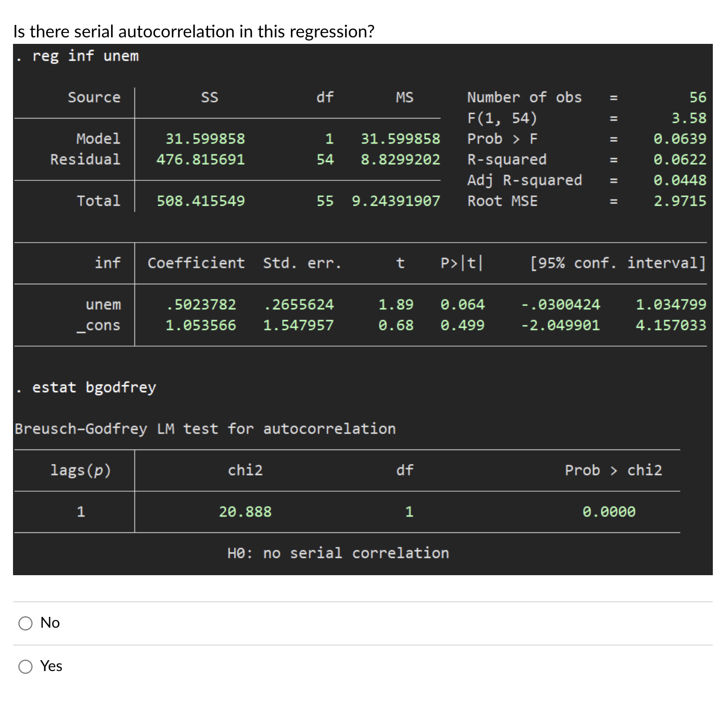
Task: Click the unselected No option circle
Action: (25, 623)
